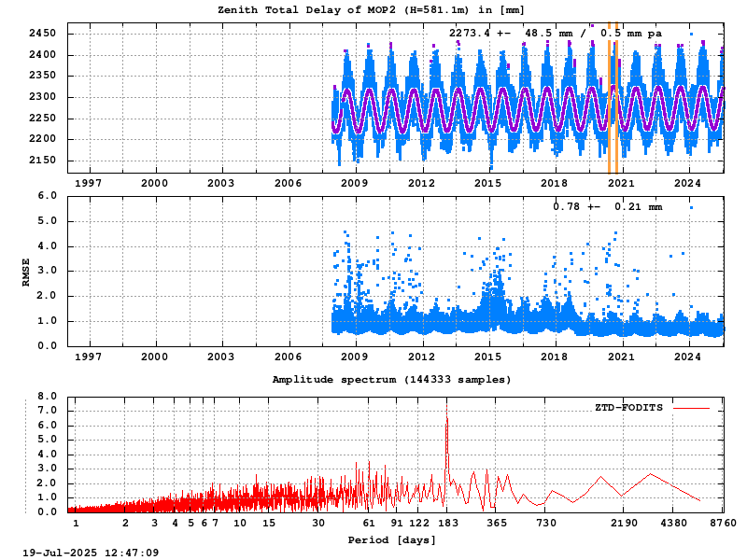Click the '8.0' tick on the spectrum axis

[48, 396]
